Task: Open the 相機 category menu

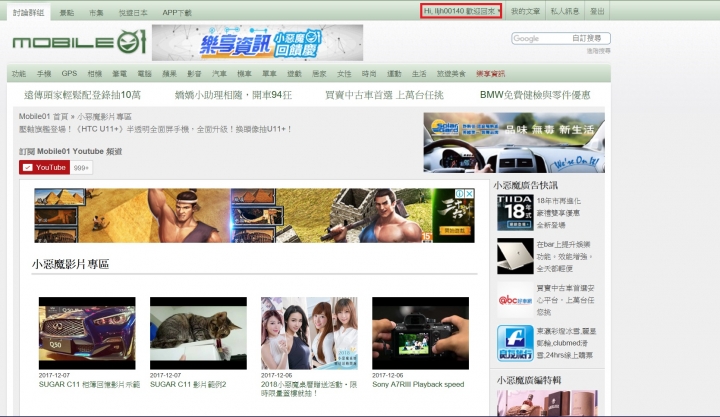Action: pos(95,73)
